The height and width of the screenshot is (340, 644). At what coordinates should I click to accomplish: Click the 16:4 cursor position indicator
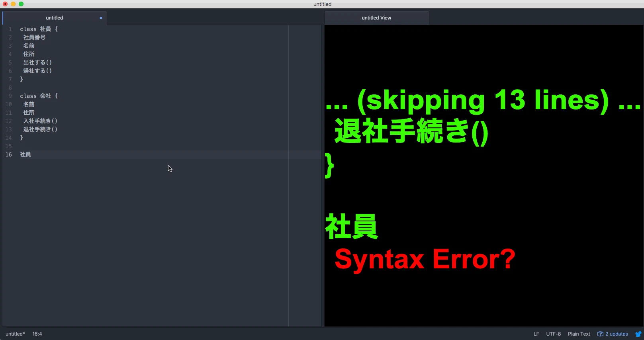(37, 334)
